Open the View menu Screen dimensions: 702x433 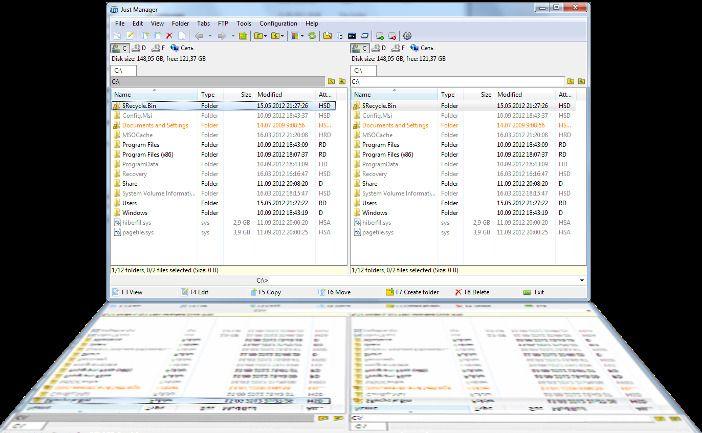pos(157,23)
